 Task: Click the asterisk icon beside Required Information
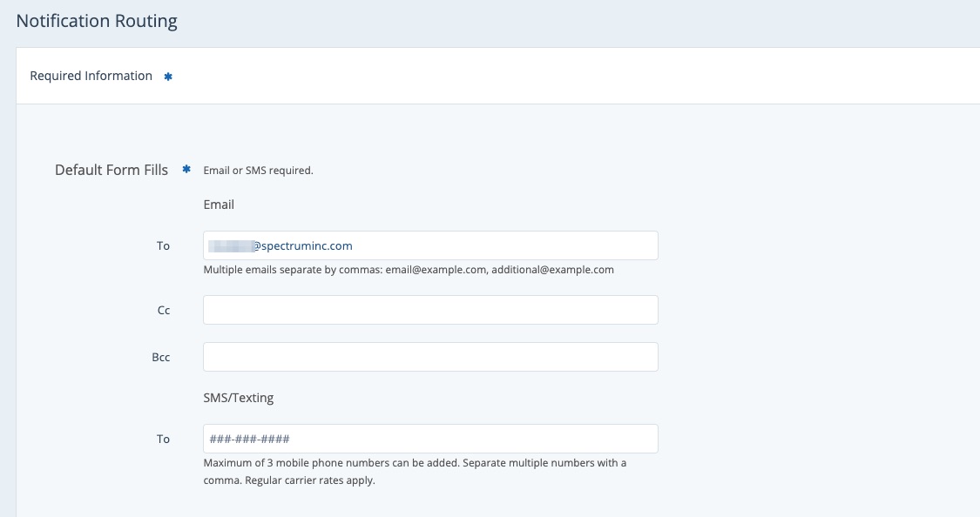coord(168,77)
